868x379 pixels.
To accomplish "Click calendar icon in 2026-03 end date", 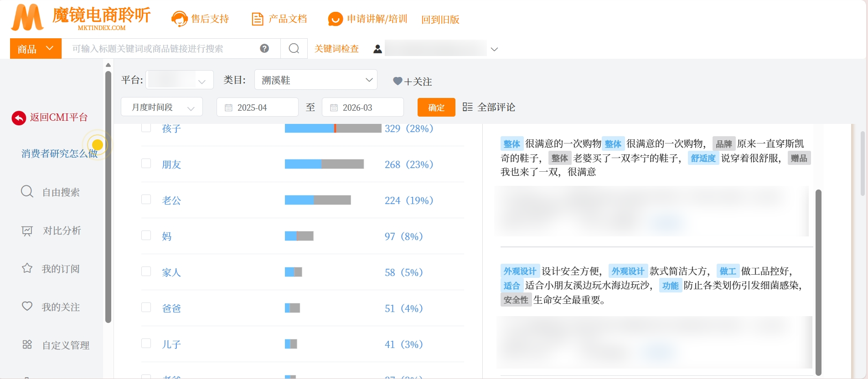I will pos(334,108).
